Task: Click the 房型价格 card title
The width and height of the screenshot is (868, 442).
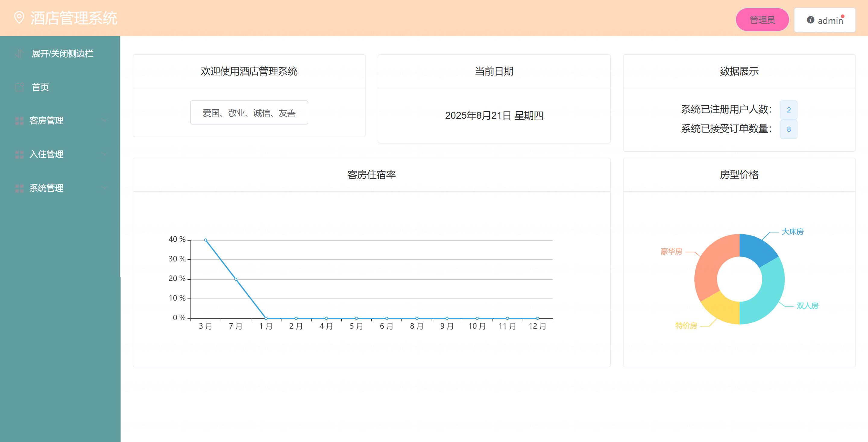Action: coord(739,175)
